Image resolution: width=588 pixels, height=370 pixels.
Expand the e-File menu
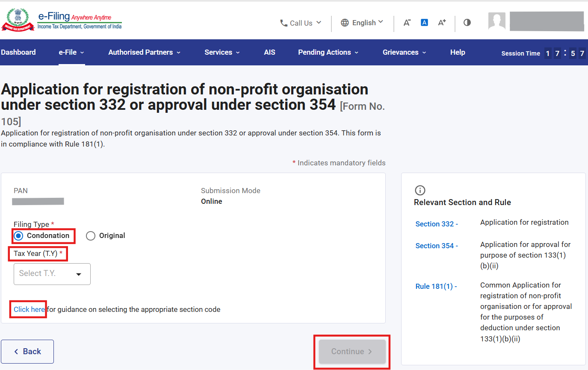pos(71,52)
